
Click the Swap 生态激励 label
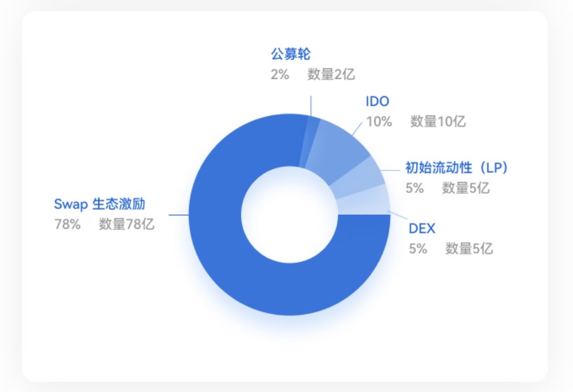pyautogui.click(x=99, y=204)
